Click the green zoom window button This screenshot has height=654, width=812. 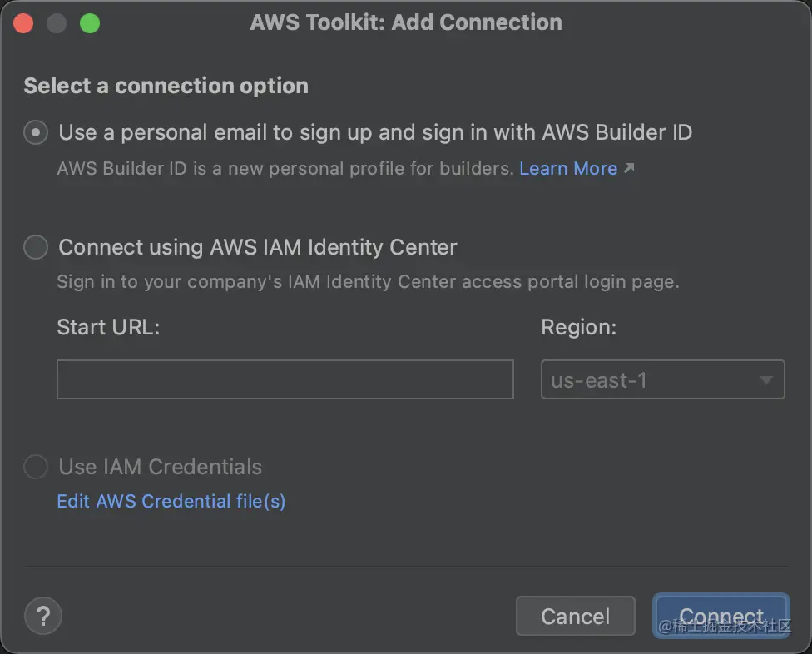click(x=90, y=23)
